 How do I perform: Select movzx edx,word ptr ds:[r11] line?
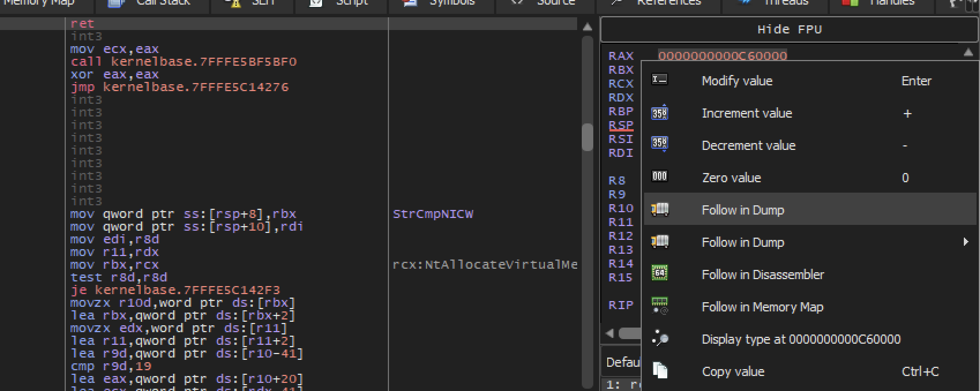click(x=179, y=328)
